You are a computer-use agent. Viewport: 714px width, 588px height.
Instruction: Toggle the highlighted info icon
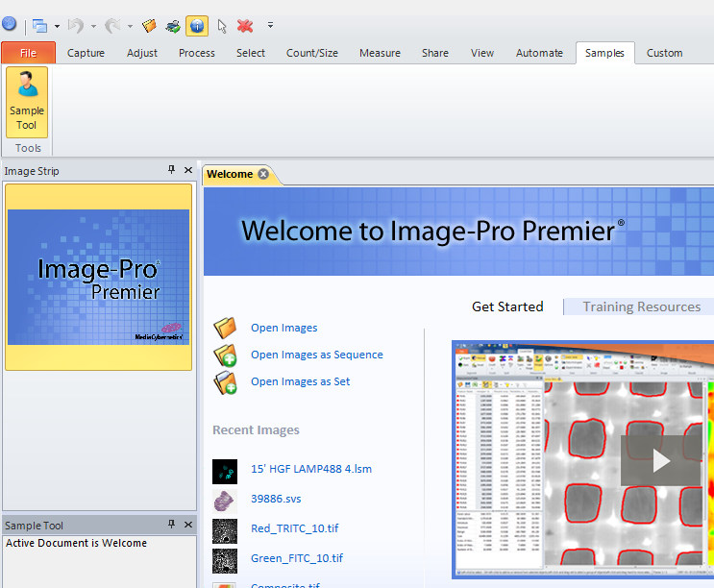coord(197,26)
